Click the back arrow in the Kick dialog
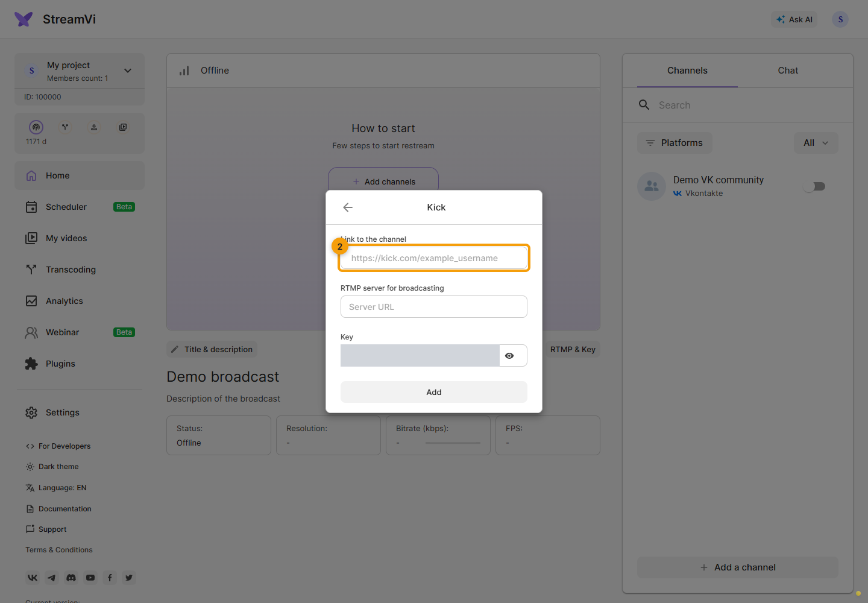The height and width of the screenshot is (603, 868). [348, 207]
